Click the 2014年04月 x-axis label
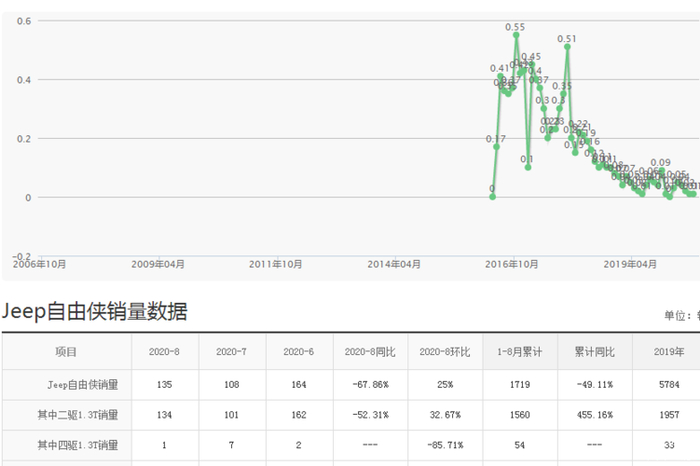 click(x=394, y=264)
